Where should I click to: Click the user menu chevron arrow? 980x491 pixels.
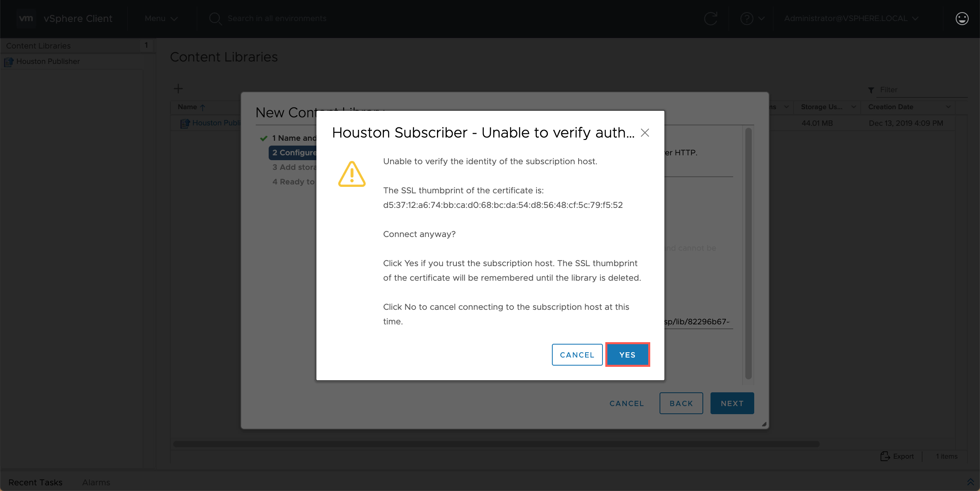915,19
